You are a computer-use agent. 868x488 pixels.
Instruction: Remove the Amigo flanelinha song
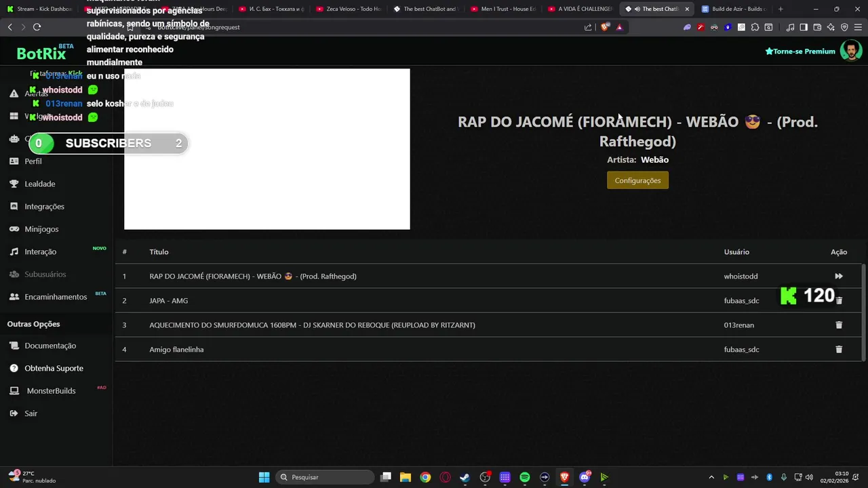click(839, 349)
